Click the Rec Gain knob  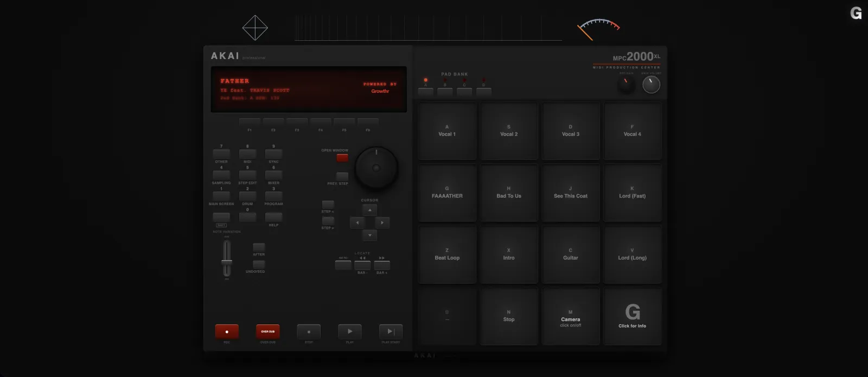(626, 84)
